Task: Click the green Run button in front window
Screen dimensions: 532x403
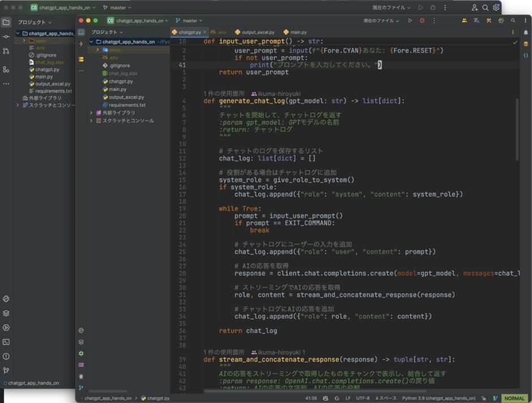Action: pyautogui.click(x=410, y=21)
